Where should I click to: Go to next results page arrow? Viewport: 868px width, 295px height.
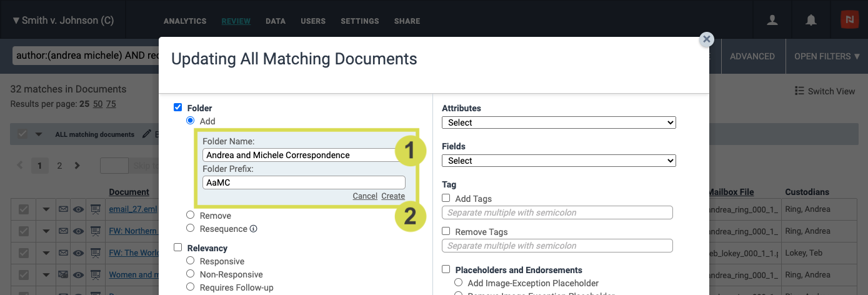click(77, 166)
